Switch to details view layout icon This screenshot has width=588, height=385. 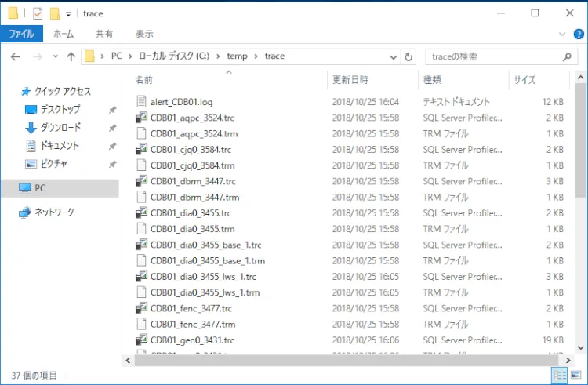(x=560, y=375)
